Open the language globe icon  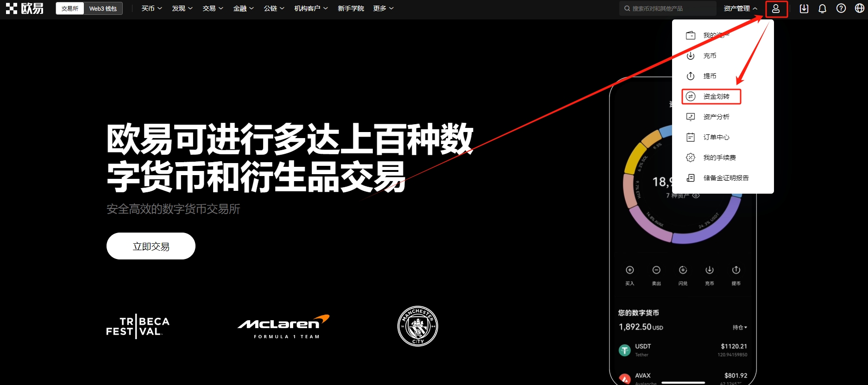click(x=860, y=8)
